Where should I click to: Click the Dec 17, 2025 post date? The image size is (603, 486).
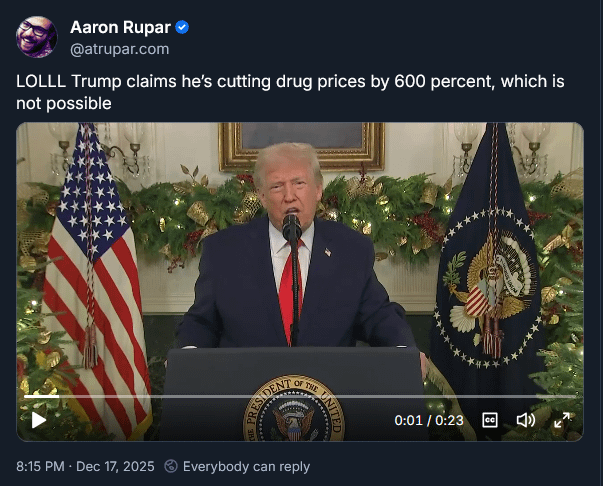(115, 466)
